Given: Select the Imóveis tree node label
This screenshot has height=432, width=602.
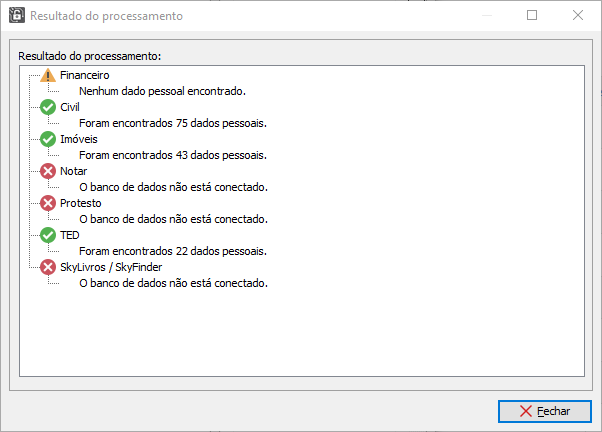Looking at the screenshot, I should coord(79,139).
